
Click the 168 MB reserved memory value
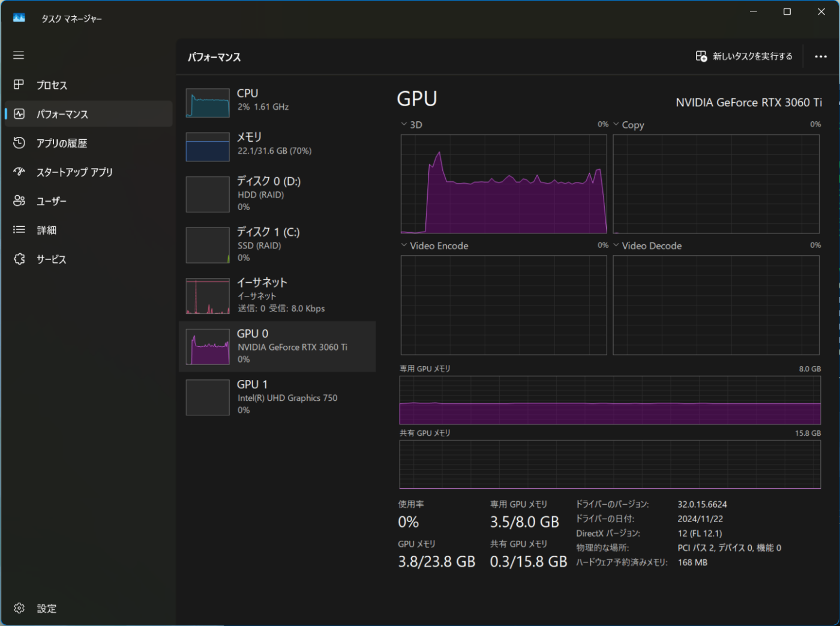click(692, 562)
